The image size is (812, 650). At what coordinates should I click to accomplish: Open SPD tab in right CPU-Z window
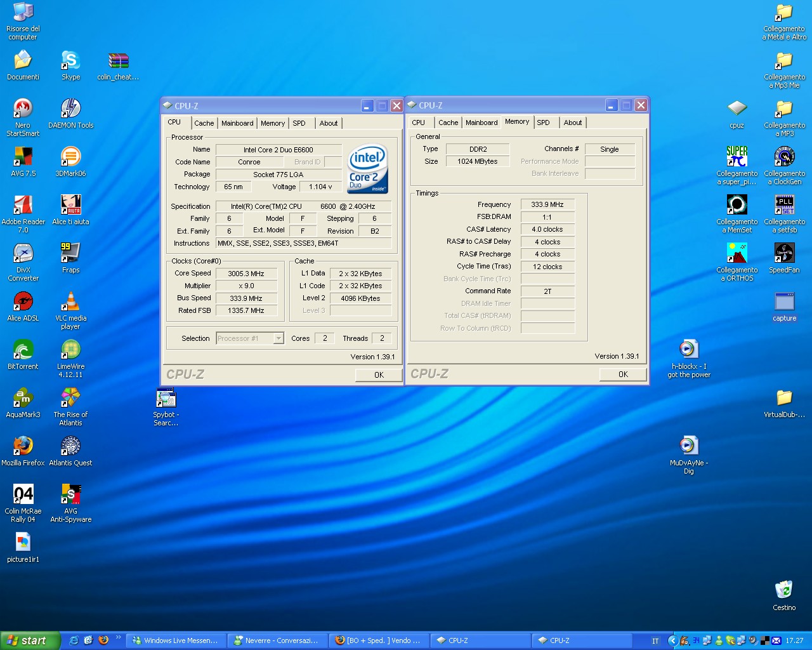coord(544,123)
